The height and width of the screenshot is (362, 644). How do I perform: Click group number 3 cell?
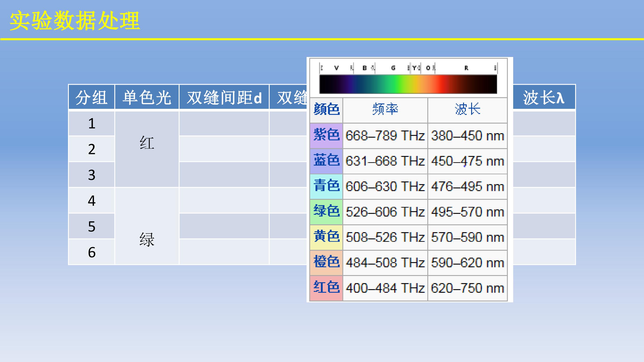[91, 175]
